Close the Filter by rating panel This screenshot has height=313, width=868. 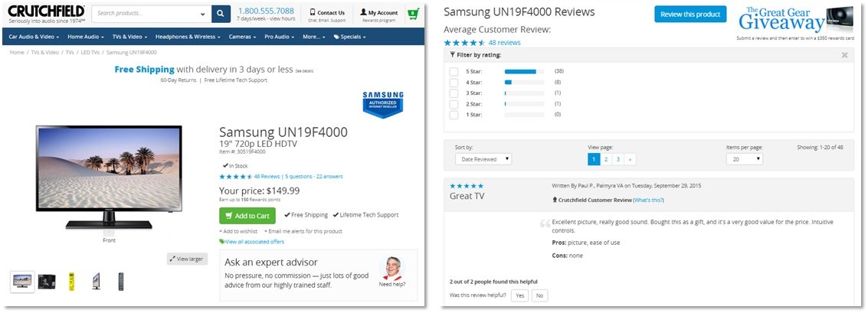(844, 55)
